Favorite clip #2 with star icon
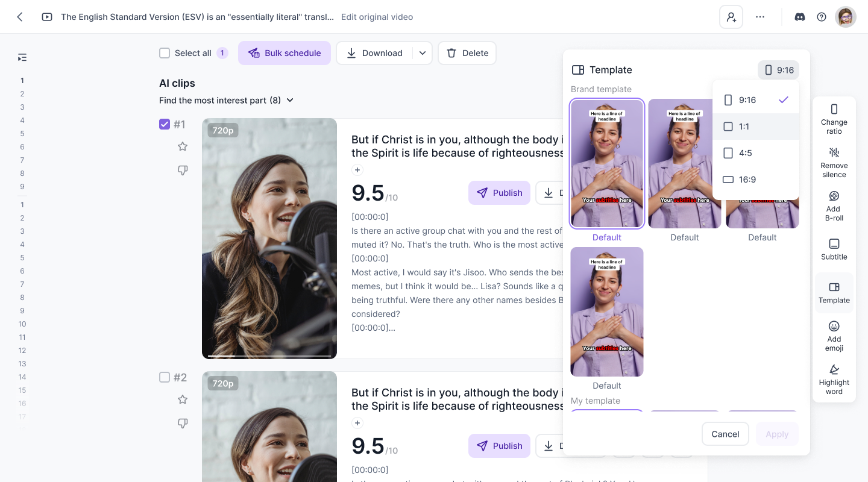This screenshot has width=868, height=482. pyautogui.click(x=183, y=399)
